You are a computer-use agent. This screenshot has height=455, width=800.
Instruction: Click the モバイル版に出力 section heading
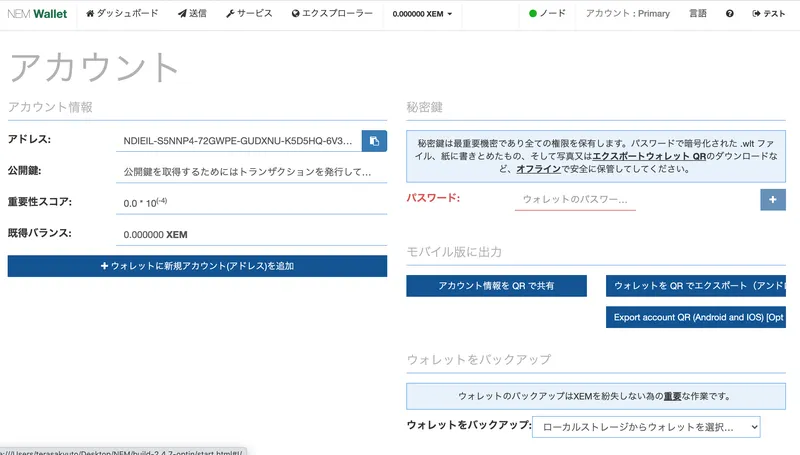click(x=454, y=252)
